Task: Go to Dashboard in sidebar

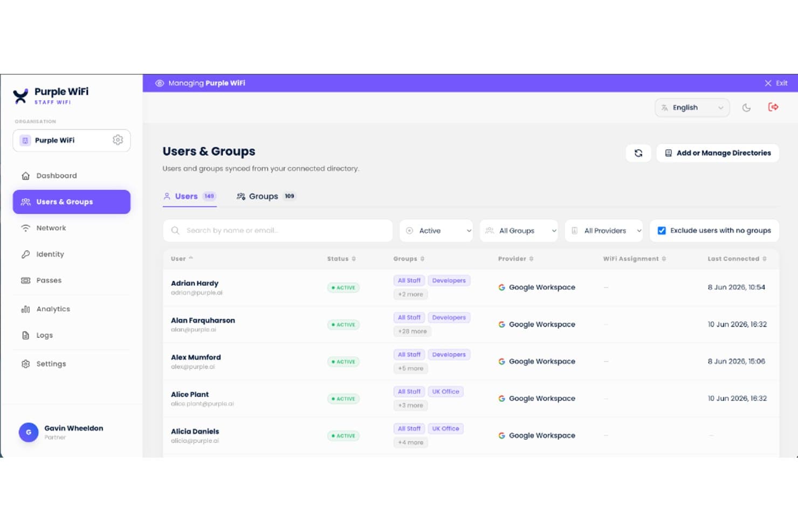Action: tap(72, 176)
